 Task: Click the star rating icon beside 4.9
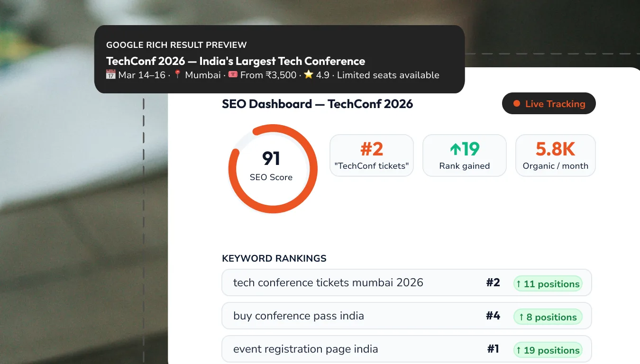pos(309,75)
